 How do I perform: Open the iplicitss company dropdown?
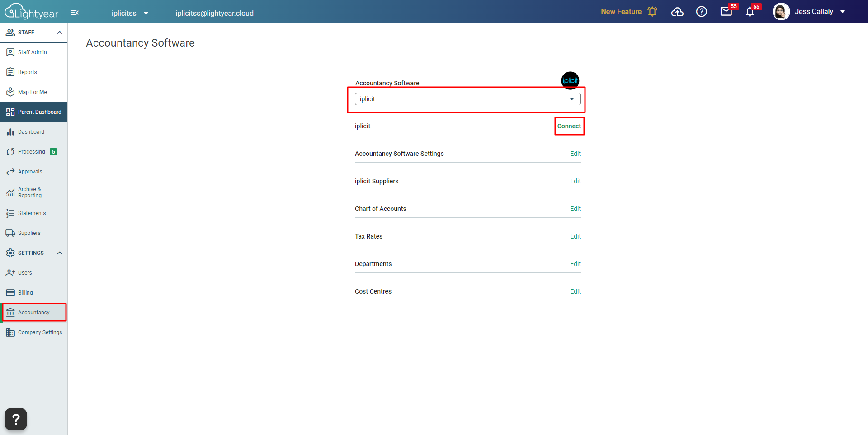[x=130, y=13]
